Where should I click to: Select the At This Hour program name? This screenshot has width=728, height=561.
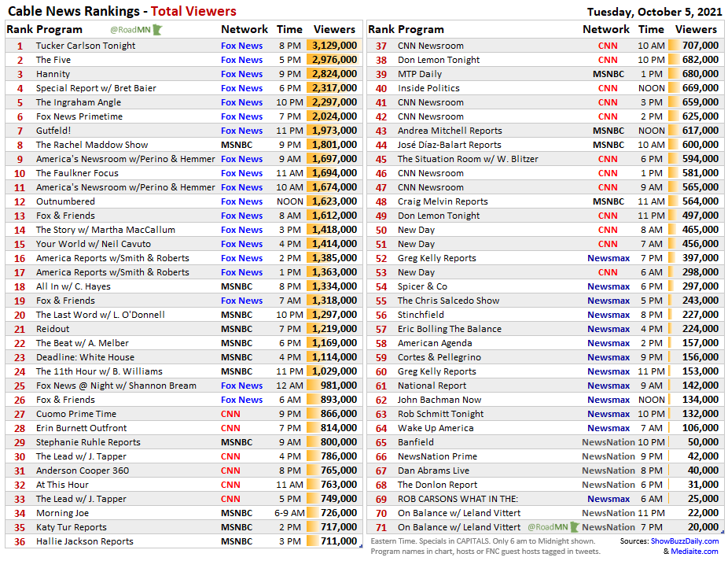(62, 485)
